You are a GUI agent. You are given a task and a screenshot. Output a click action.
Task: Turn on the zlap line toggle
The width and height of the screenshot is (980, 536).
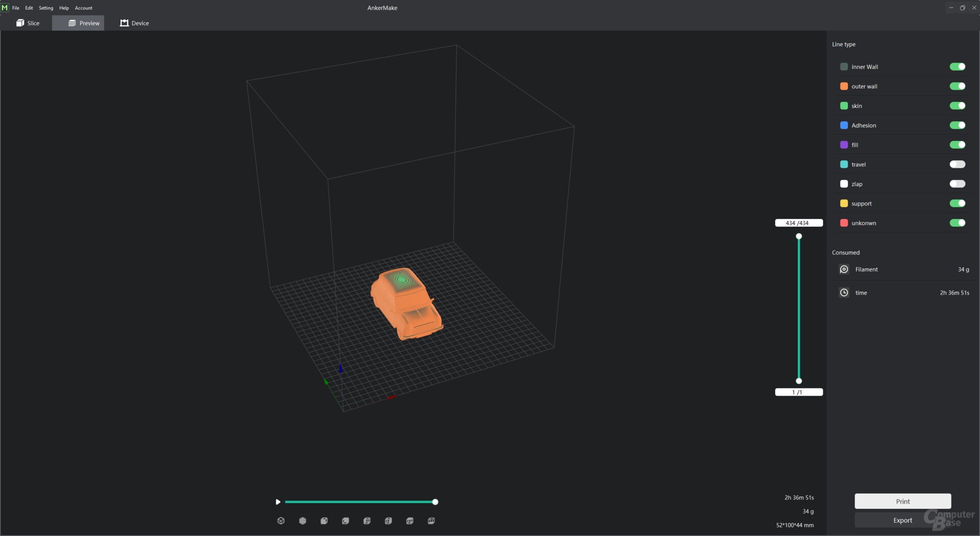pyautogui.click(x=957, y=184)
